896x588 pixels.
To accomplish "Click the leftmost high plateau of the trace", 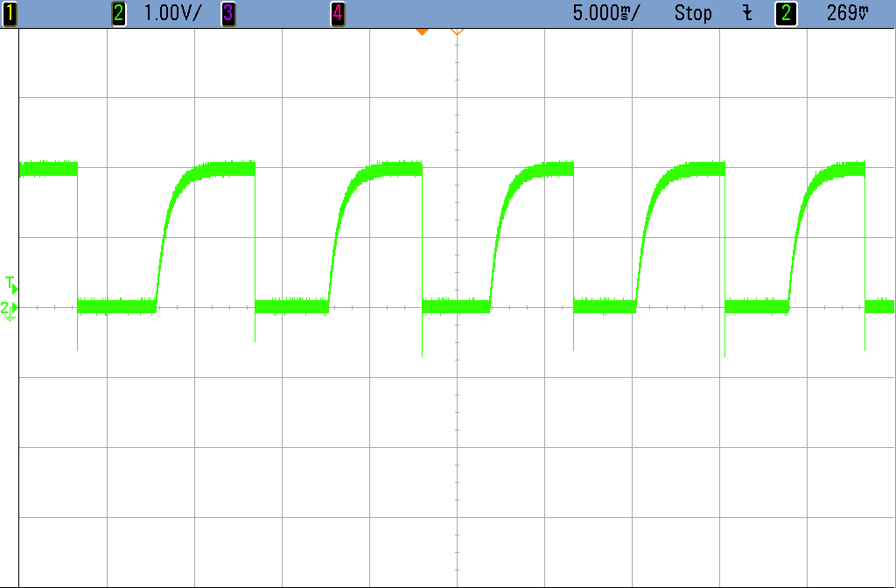I will click(x=48, y=169).
